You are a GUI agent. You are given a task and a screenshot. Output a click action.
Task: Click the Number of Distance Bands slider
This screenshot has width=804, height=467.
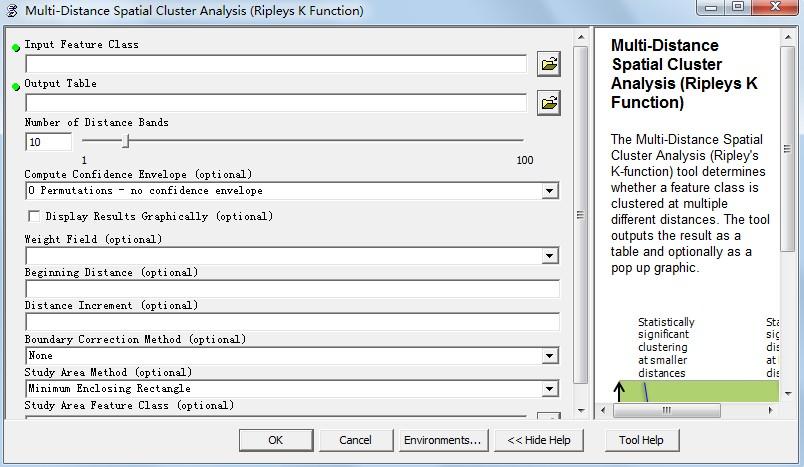[x=126, y=142]
